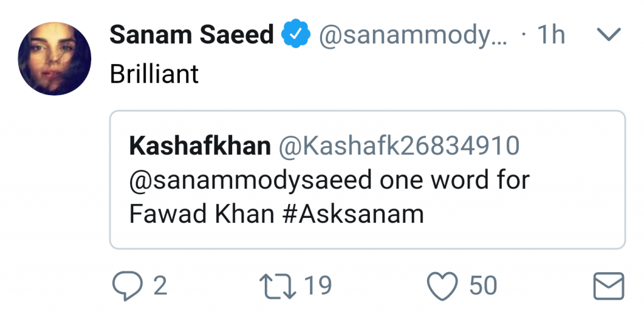Click the reply speech bubble icon
Image resolution: width=644 pixels, height=325 pixels.
[127, 286]
